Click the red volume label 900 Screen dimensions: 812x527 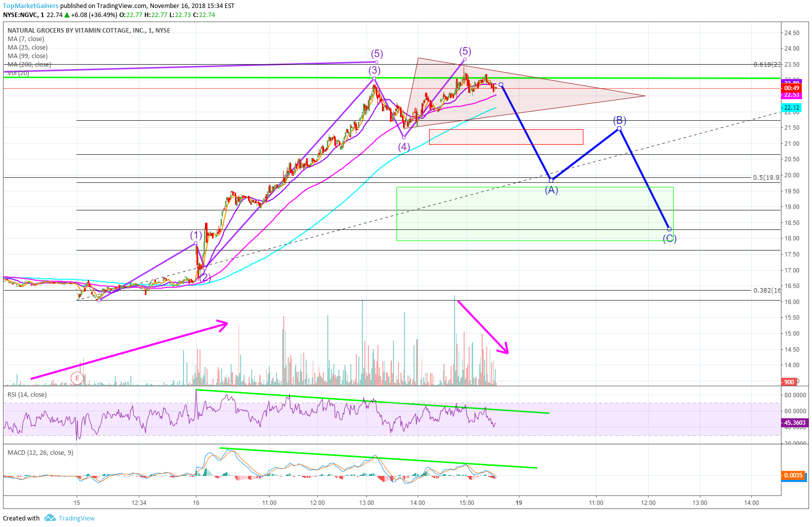[x=789, y=382]
